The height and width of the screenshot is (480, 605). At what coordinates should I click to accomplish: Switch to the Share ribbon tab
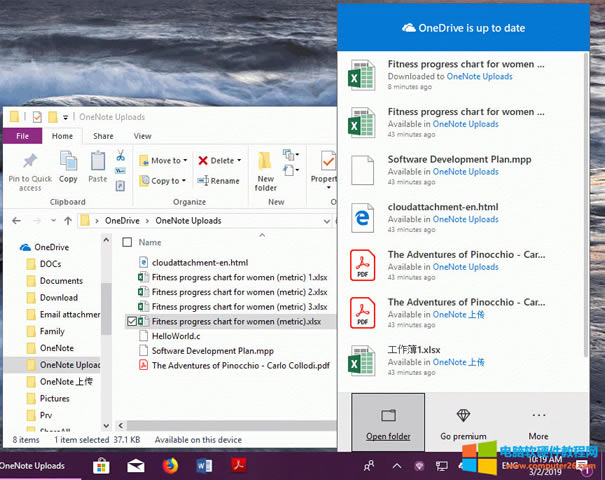click(x=103, y=136)
